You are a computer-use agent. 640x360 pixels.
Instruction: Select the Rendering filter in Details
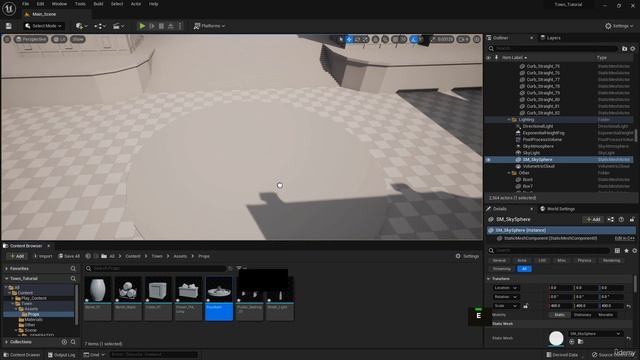[611, 260]
